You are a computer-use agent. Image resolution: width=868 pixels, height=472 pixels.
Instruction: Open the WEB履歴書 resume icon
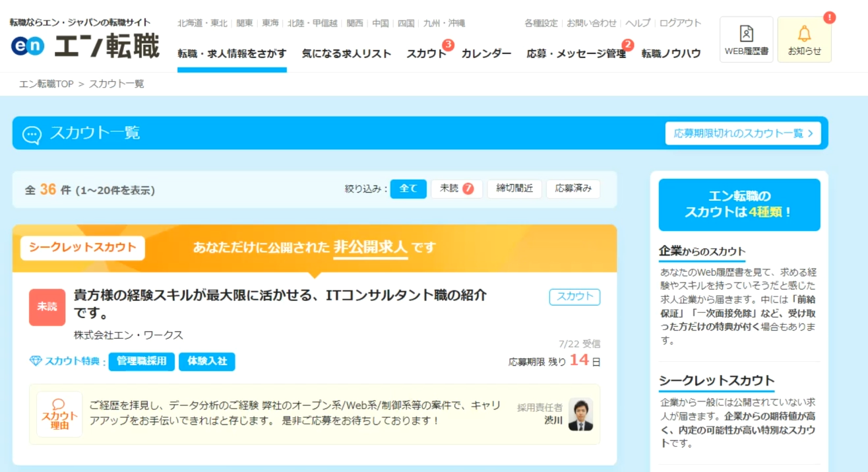746,40
